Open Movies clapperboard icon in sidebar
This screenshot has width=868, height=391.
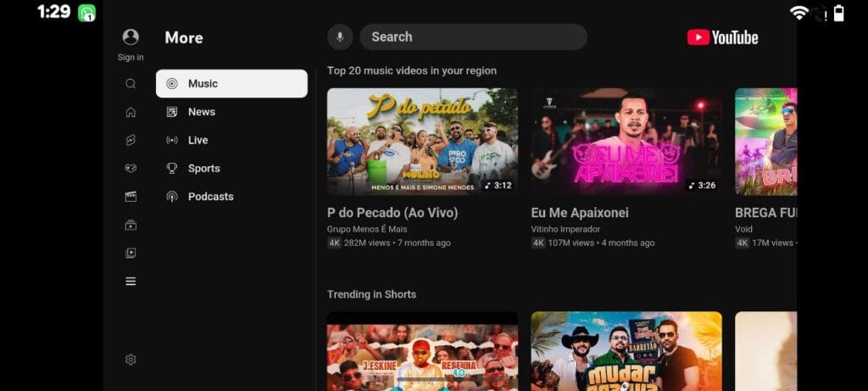tap(131, 197)
